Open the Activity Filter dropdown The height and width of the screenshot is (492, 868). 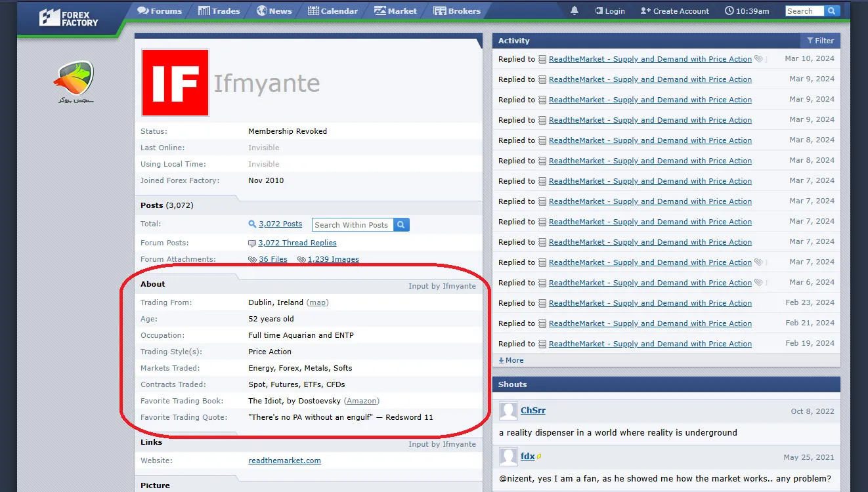[820, 41]
